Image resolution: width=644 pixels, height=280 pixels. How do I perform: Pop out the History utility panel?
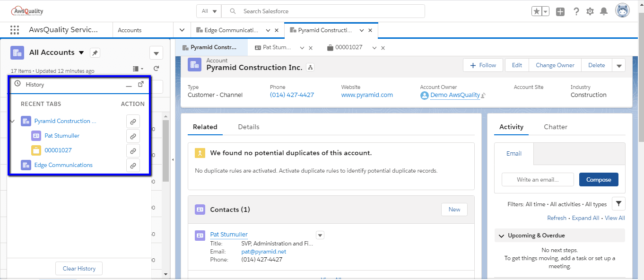[141, 84]
